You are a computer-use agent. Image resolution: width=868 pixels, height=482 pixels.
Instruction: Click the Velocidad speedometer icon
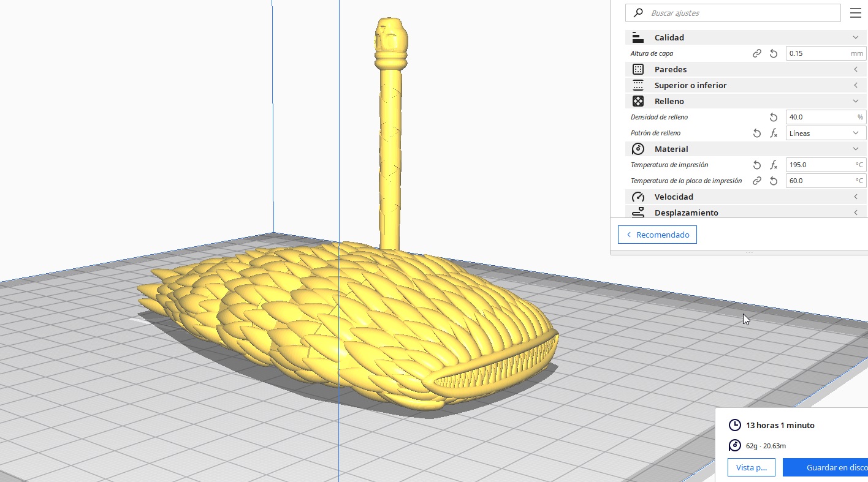(638, 197)
